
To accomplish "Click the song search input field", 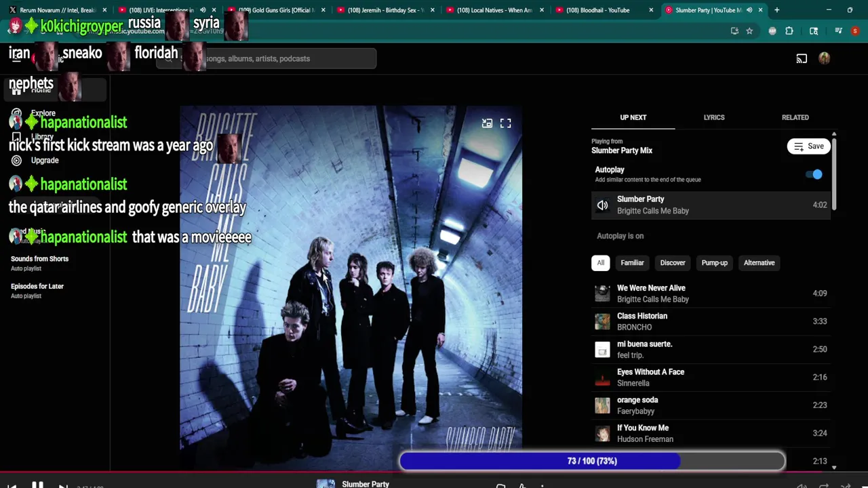I will point(267,59).
